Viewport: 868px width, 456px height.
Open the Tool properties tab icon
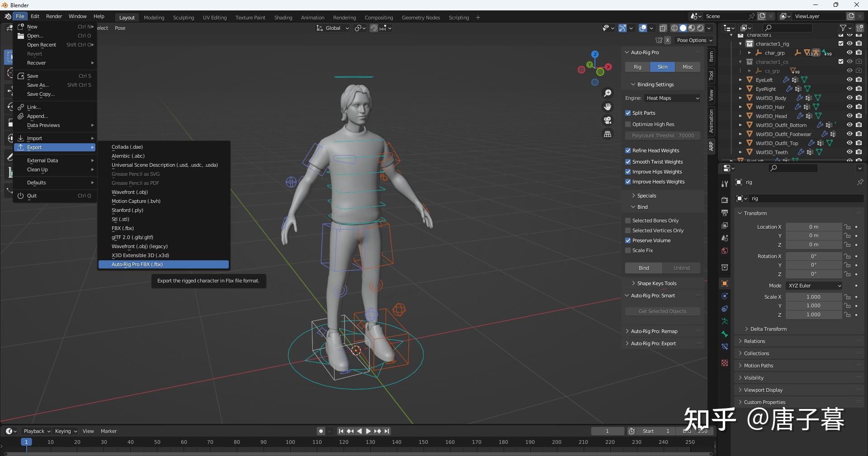tap(725, 183)
